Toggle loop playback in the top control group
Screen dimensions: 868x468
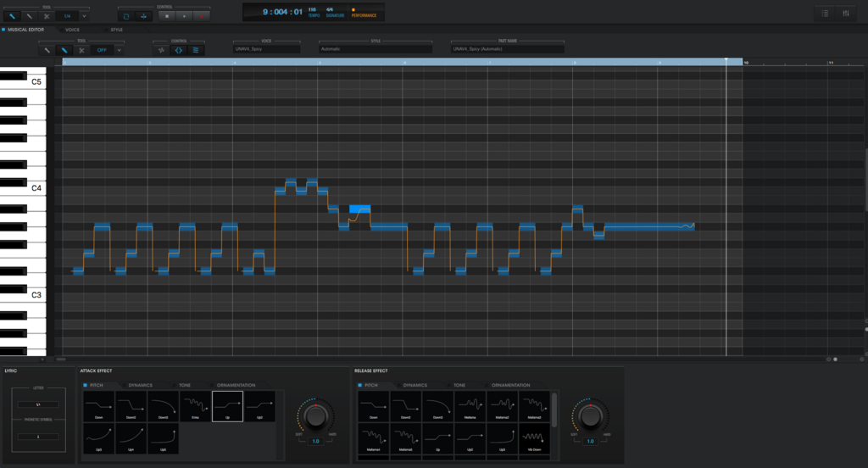click(126, 16)
